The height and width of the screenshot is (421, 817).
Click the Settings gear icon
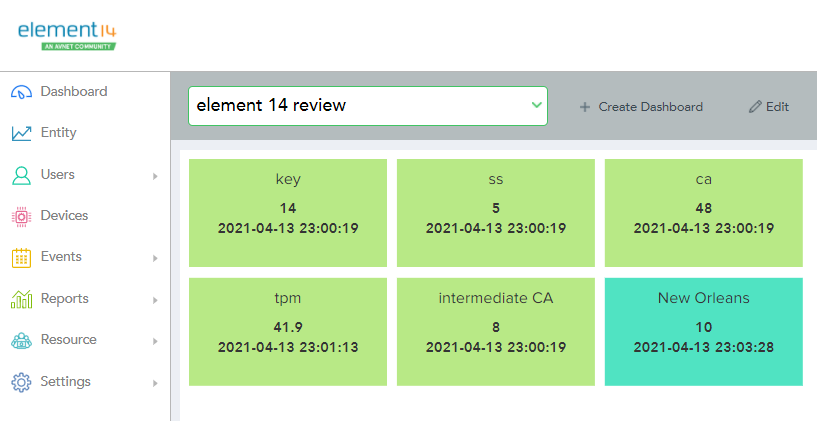pyautogui.click(x=21, y=382)
